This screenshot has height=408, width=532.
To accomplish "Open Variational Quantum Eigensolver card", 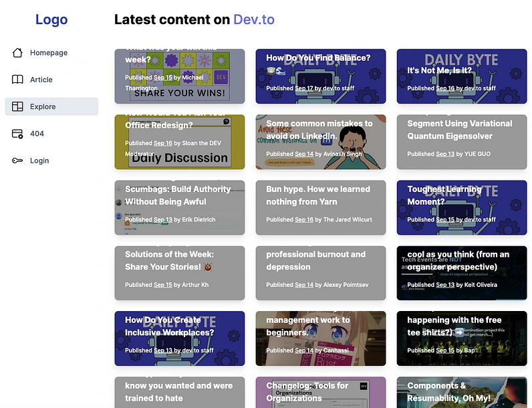I will 462,142.
